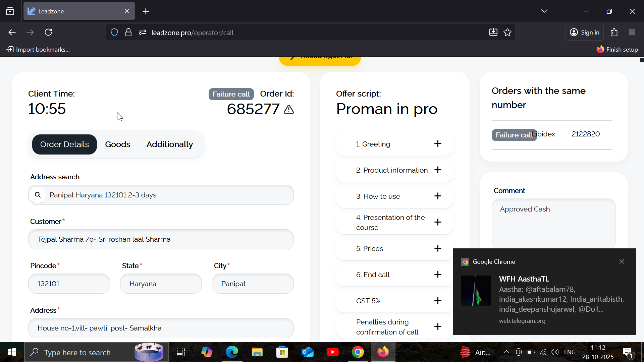
Task: Click the tracking protection shield icon
Action: [114, 33]
